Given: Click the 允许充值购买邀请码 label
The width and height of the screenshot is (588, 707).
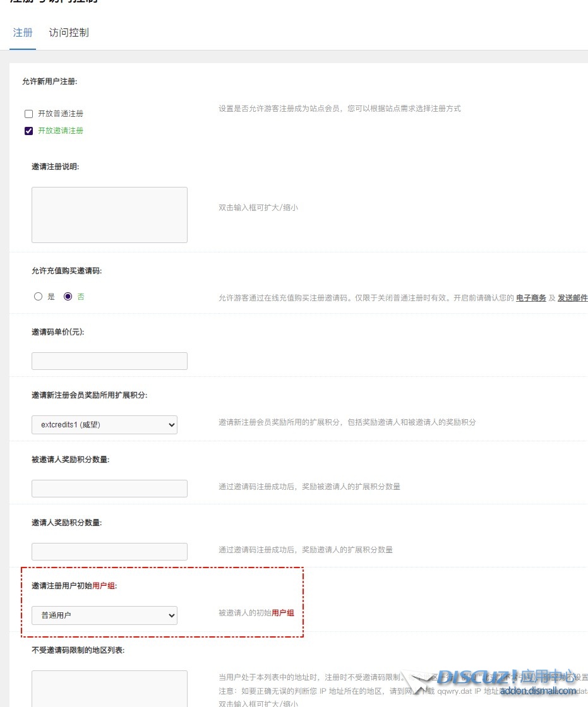Looking at the screenshot, I should (x=67, y=271).
